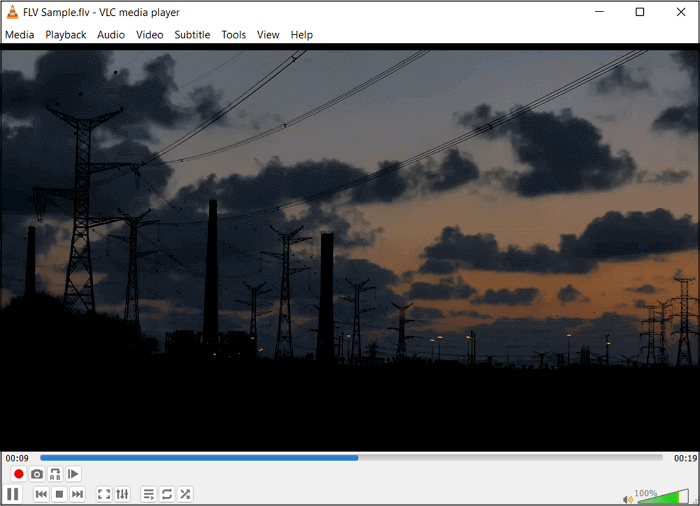Screen dimensions: 700x506
Task: Advance video frame by frame
Action: (x=73, y=474)
